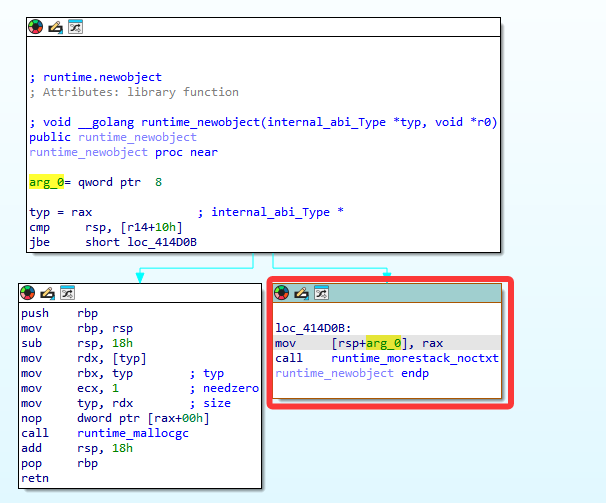Select the push rbp block's title bar

tap(140, 293)
